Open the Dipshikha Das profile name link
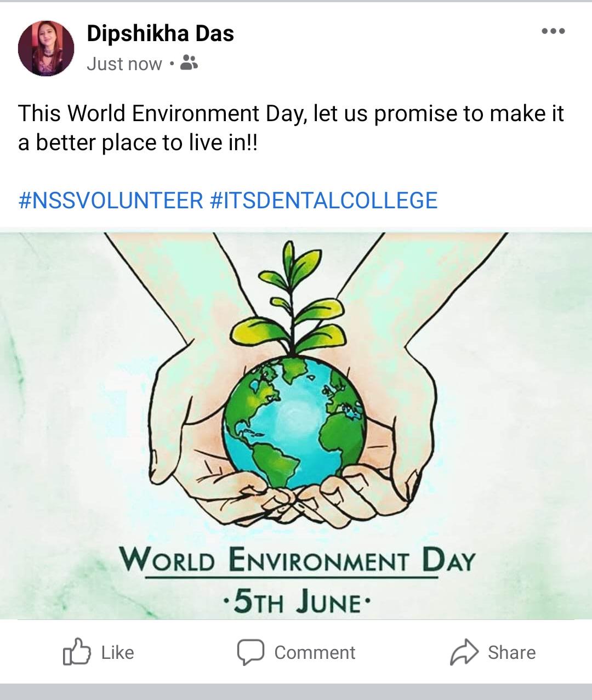Viewport: 592px width, 700px height. 160,34
